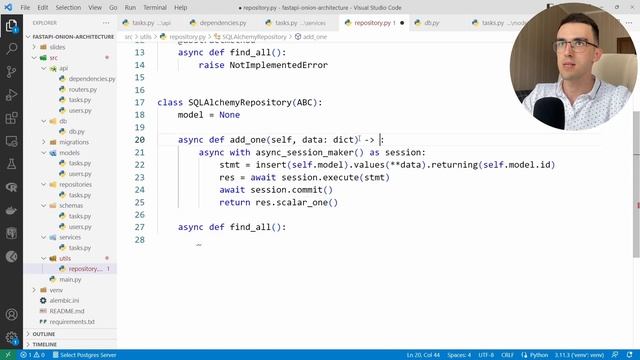Expand the TIMELINE section
This screenshot has width=640, height=360.
point(44,344)
